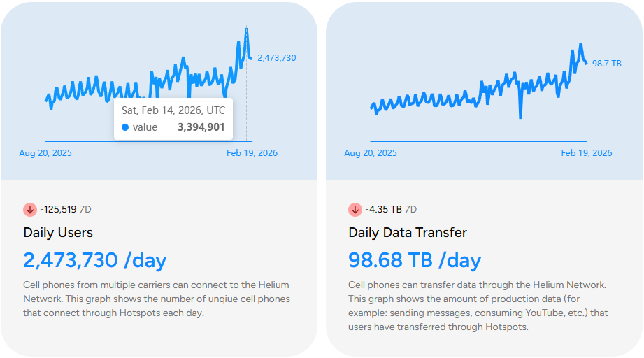Select the tooltip date Sat, Feb 14, 2026
Viewport: 644px width, 358px height.
(x=173, y=110)
